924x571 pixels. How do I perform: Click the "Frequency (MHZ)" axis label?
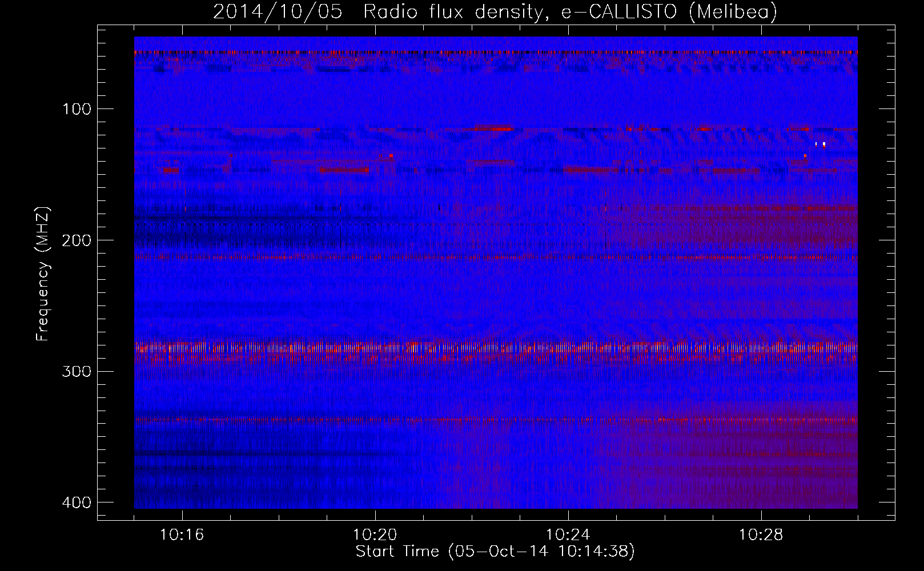click(x=43, y=274)
